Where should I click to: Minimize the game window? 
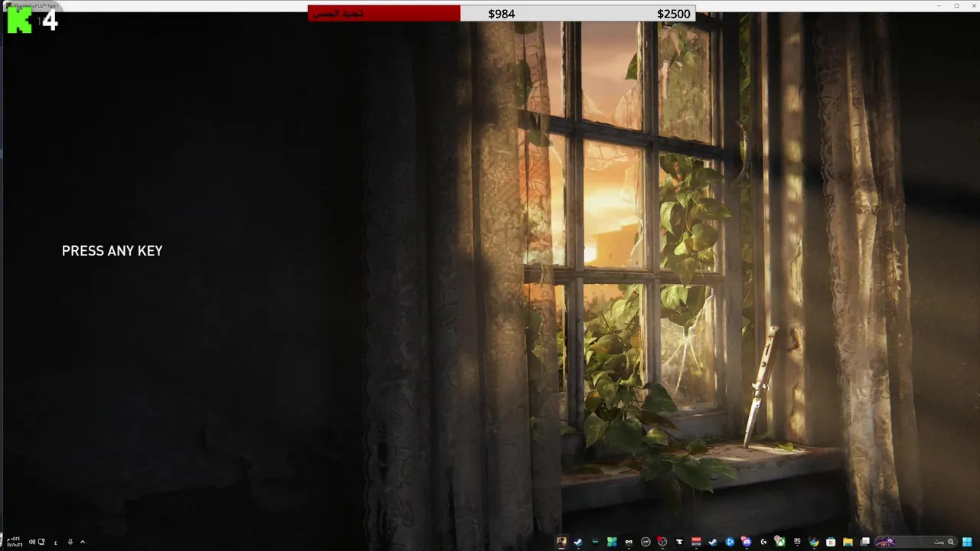939,5
